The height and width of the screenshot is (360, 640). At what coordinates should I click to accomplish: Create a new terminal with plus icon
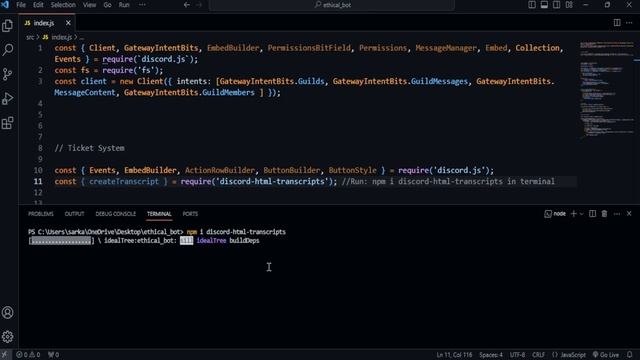pyautogui.click(x=573, y=214)
